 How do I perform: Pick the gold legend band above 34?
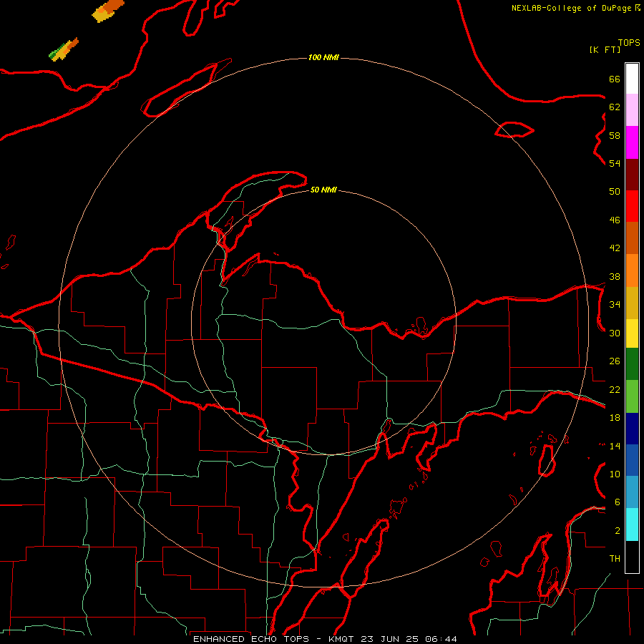(632, 303)
